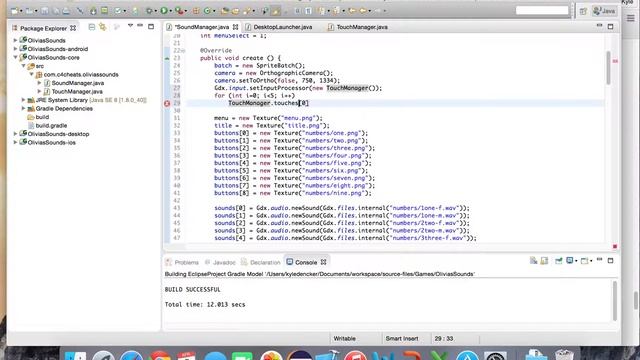
Task: Click the Quick Access search field
Action: [x=542, y=11]
